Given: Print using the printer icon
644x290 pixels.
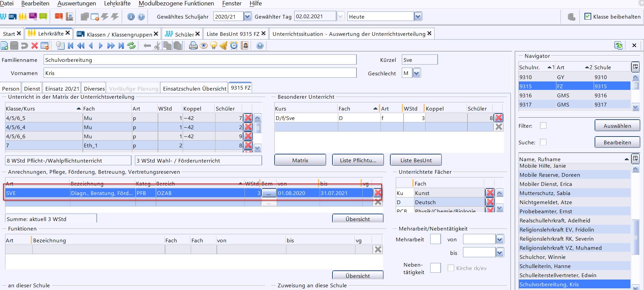Looking at the screenshot, I should pos(193,46).
